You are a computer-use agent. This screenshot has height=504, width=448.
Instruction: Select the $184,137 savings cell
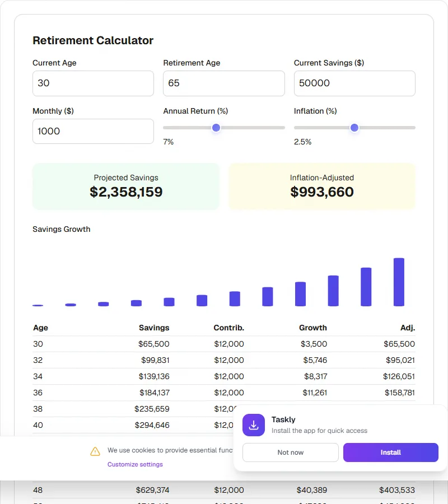(x=155, y=393)
